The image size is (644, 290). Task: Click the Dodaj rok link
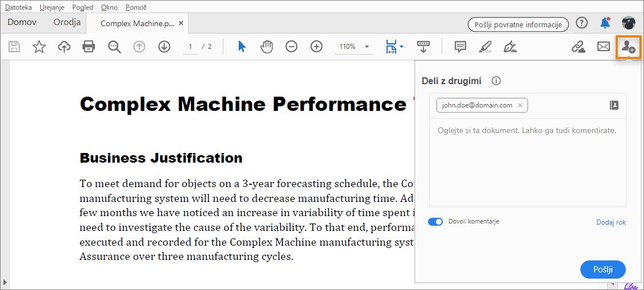click(x=611, y=222)
